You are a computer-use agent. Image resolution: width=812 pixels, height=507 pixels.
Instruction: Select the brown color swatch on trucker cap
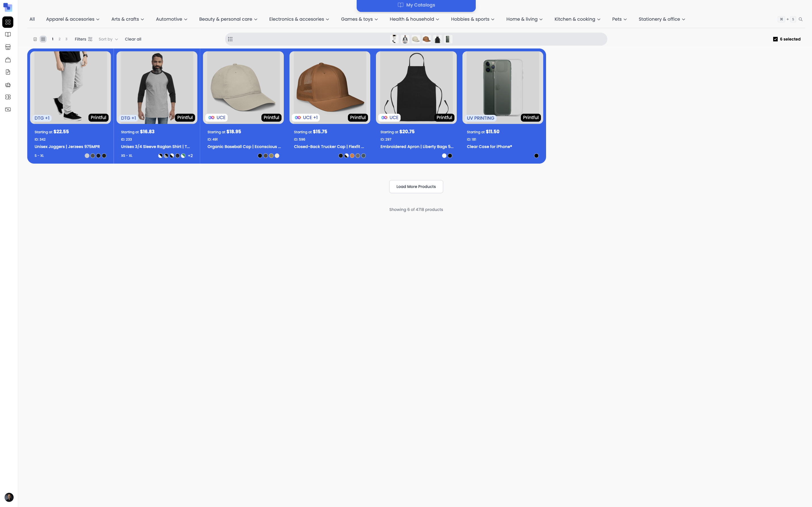[352, 155]
